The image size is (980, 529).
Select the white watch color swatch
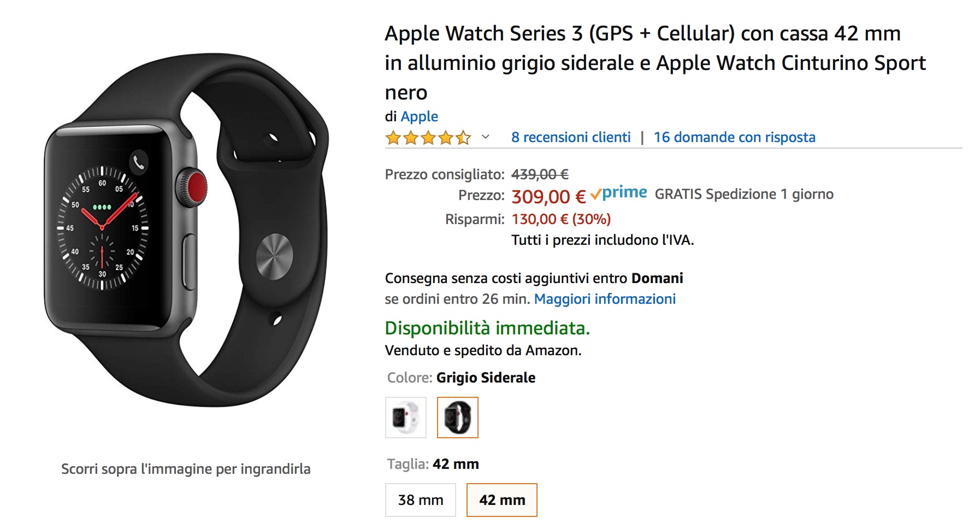[405, 418]
